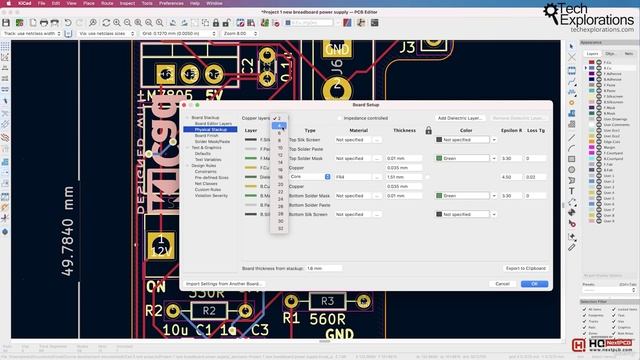
Task: Switch to the Nets tab in Appearance panel
Action: point(629,54)
